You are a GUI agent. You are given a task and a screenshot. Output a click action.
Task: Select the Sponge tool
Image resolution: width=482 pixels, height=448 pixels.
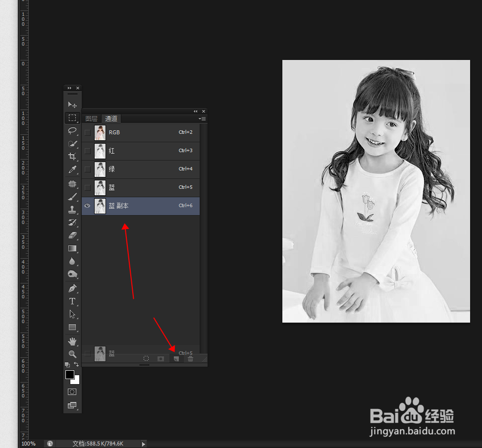point(72,274)
